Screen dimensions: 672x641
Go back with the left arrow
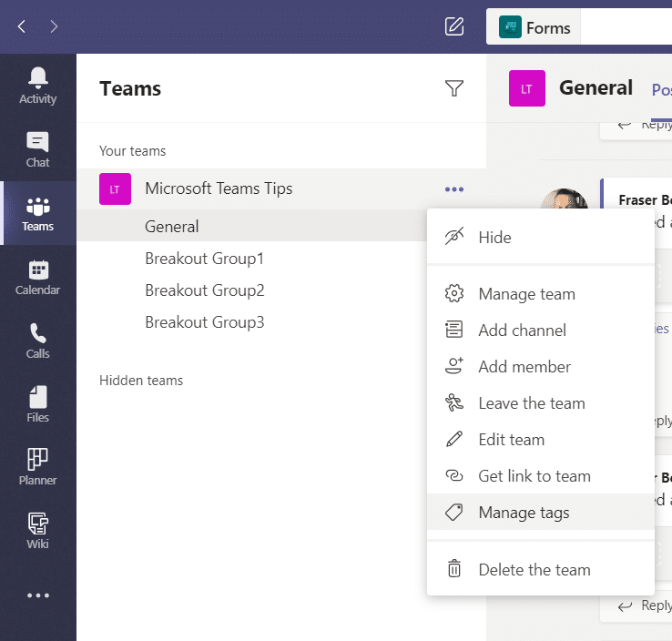(22, 26)
